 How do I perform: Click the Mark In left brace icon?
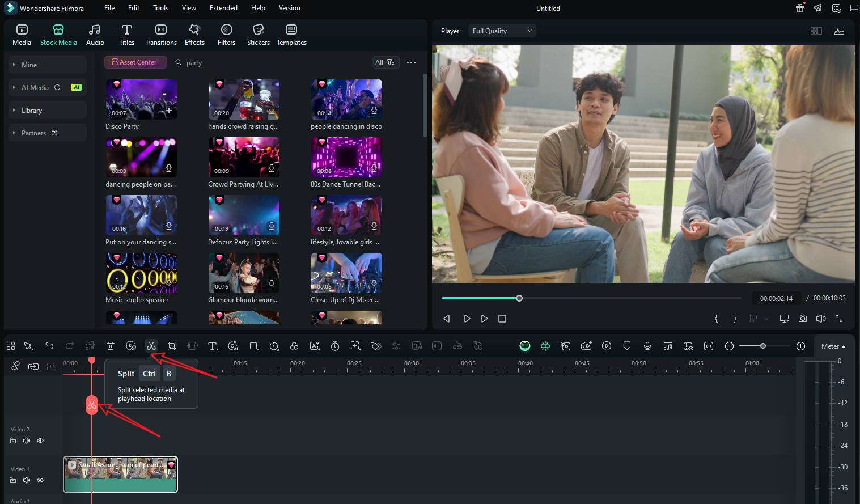click(x=717, y=319)
